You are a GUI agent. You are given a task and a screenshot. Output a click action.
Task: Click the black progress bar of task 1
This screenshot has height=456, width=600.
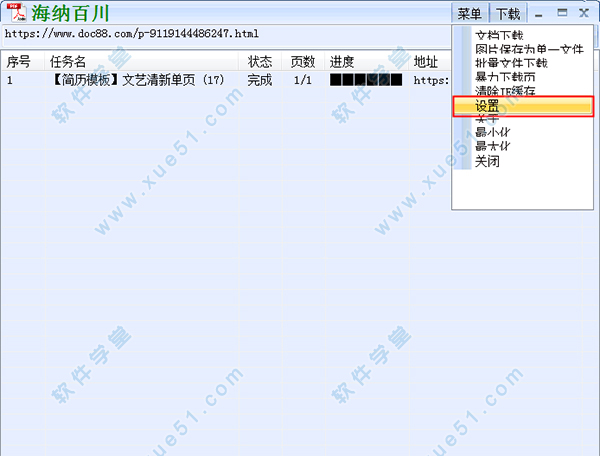[x=366, y=80]
